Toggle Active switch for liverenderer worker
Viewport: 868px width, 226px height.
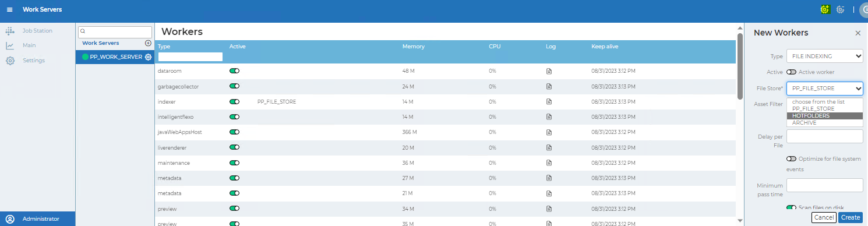tap(235, 147)
